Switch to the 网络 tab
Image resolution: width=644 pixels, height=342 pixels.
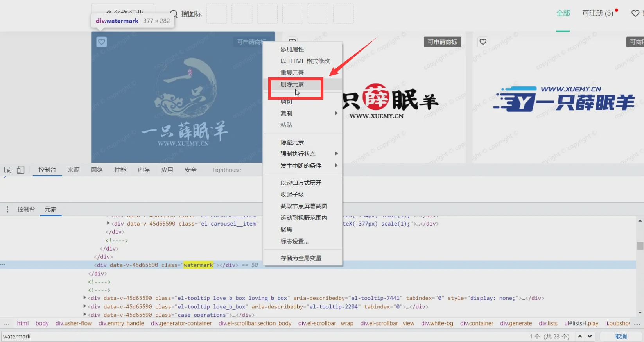pos(97,170)
